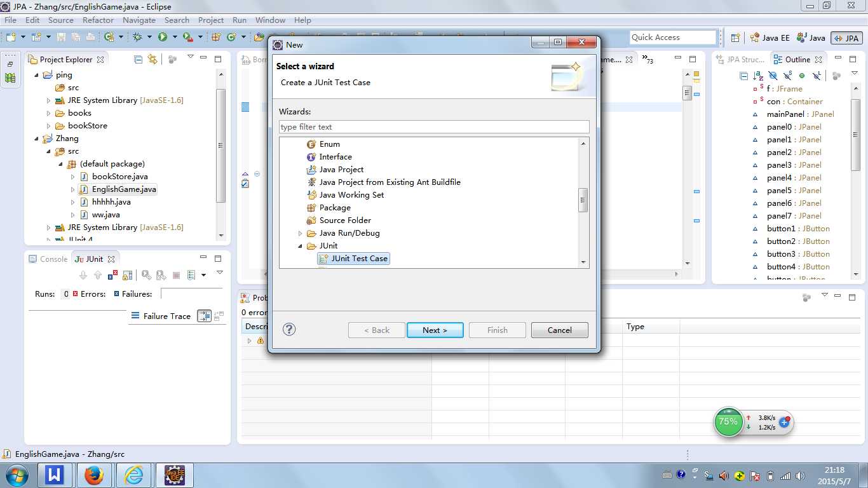
Task: Expand the books folder in Project Explorer
Action: coord(48,113)
